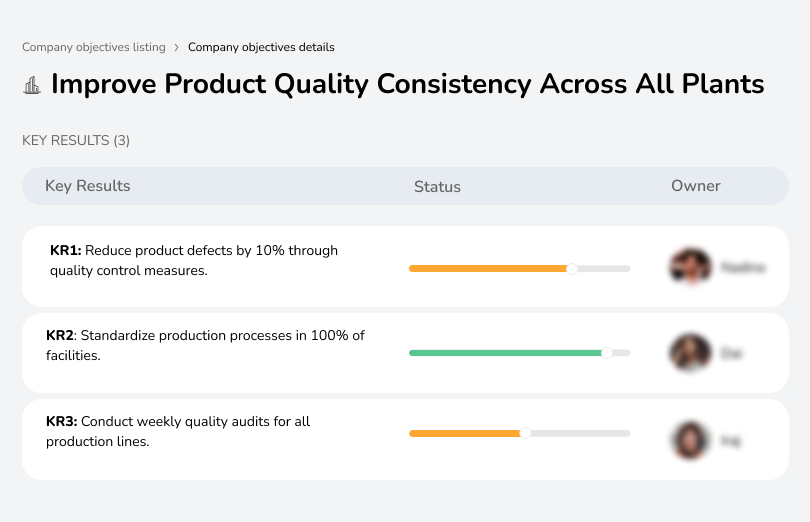
Task: Click the blurred KR3 owner name
Action: [730, 441]
